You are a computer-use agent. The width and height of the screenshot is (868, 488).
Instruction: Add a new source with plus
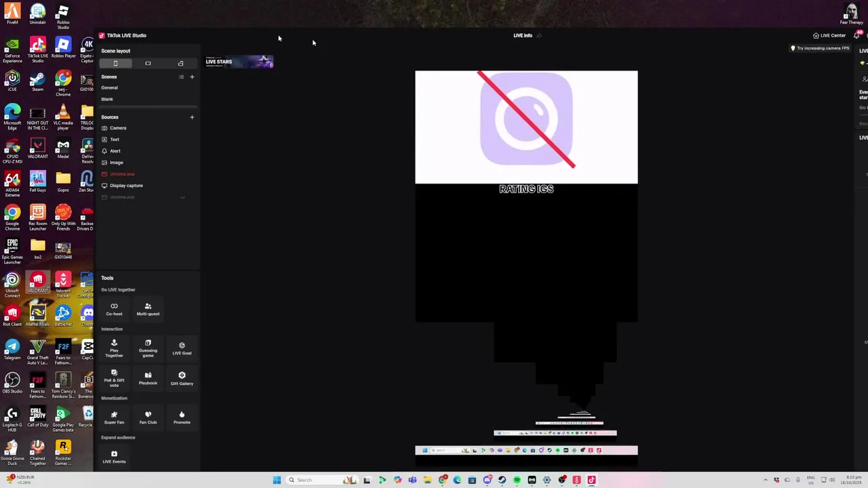tap(192, 117)
